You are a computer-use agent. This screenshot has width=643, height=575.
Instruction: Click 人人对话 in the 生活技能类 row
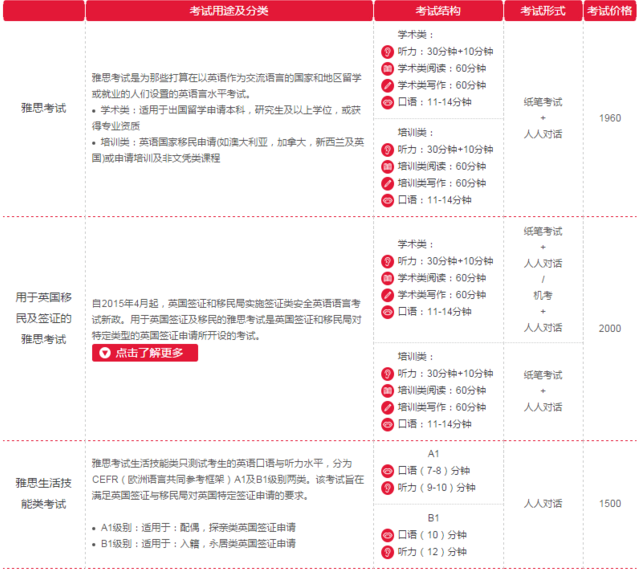pos(543,504)
